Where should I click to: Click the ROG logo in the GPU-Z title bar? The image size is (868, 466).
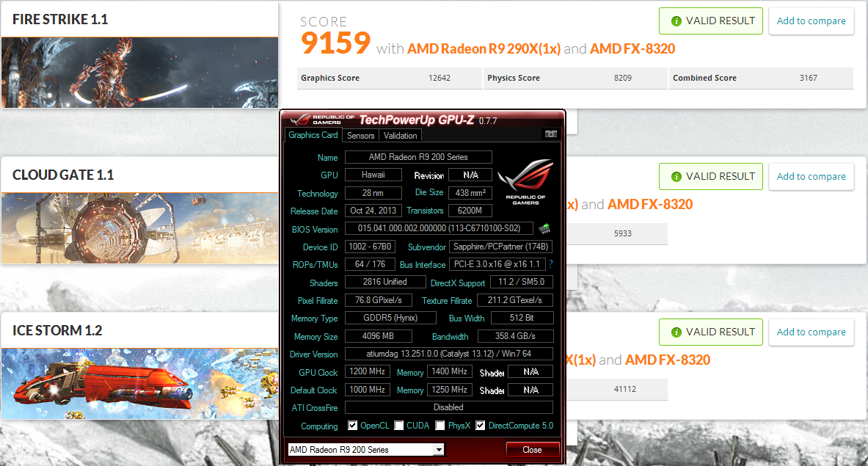[301, 120]
